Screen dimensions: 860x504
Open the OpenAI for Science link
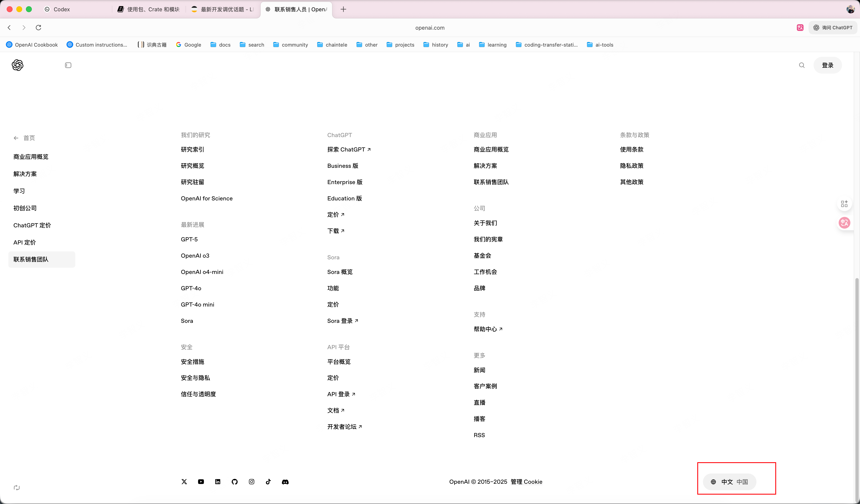[206, 199]
